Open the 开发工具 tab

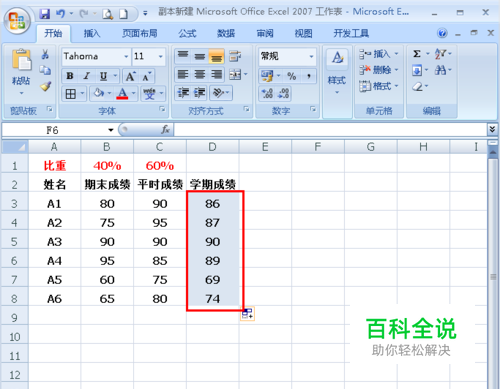tap(351, 33)
